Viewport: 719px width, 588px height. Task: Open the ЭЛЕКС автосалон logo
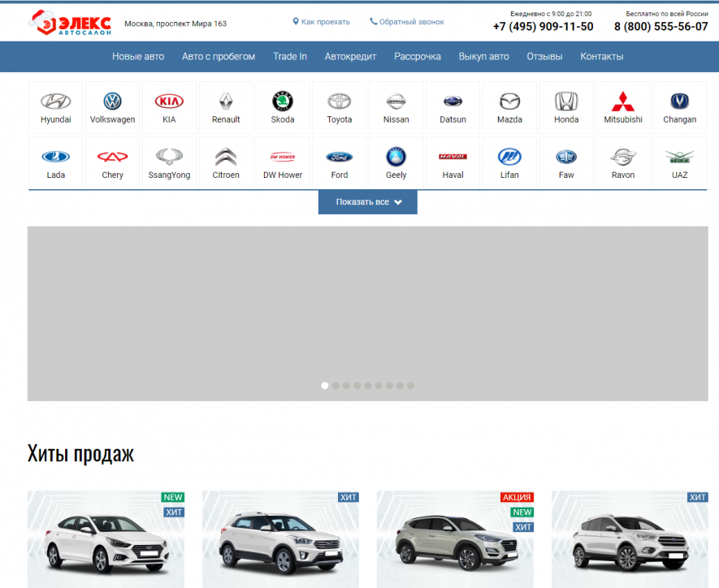pyautogui.click(x=70, y=23)
